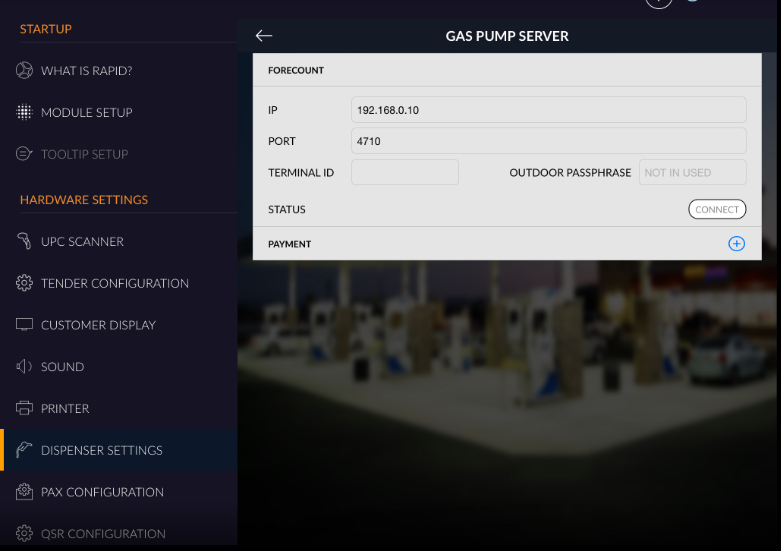781x551 pixels.
Task: Click the Module Setup grid icon
Action: [25, 113]
